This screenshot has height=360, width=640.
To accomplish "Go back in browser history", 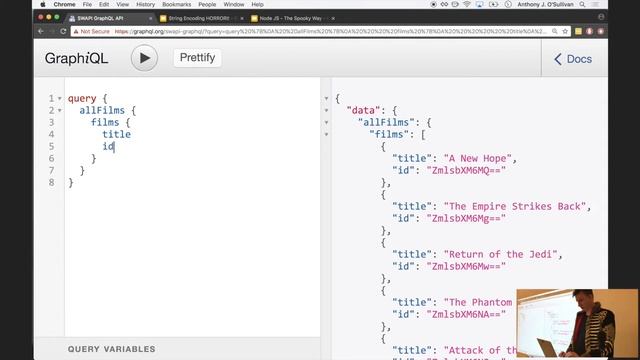I will coord(40,31).
